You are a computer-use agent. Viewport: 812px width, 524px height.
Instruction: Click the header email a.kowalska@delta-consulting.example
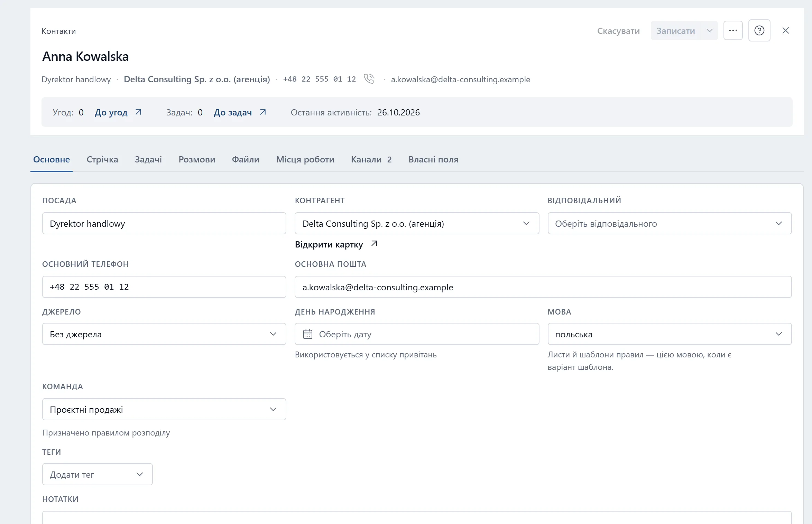click(460, 79)
